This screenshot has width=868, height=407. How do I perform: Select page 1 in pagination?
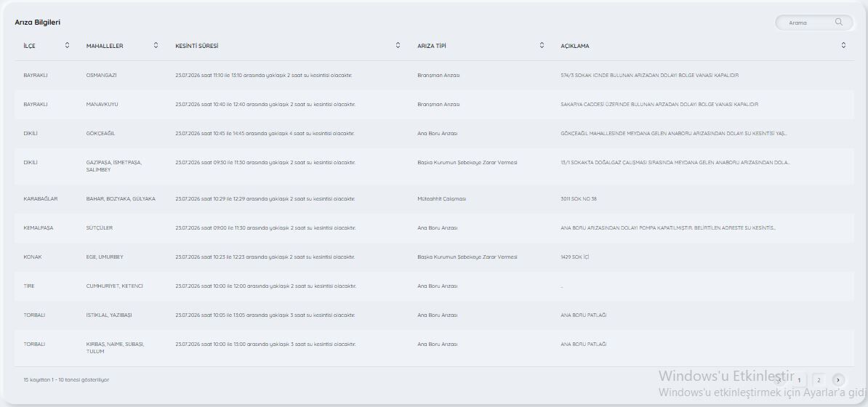click(x=799, y=380)
